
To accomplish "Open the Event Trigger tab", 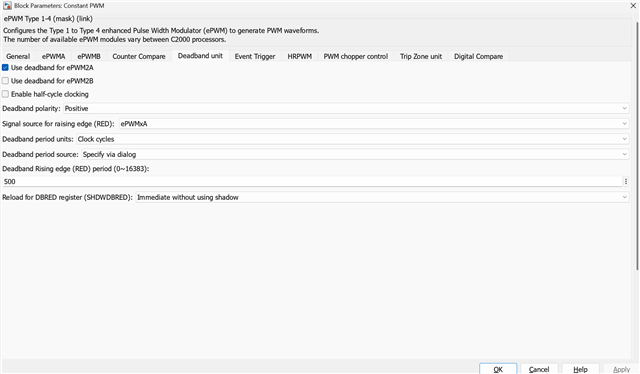I will [x=255, y=56].
